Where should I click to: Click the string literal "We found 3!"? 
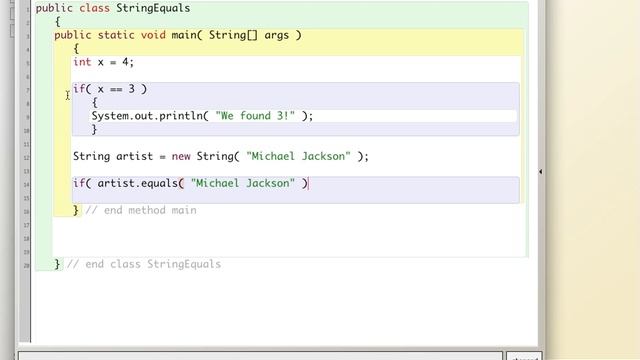tap(255, 116)
